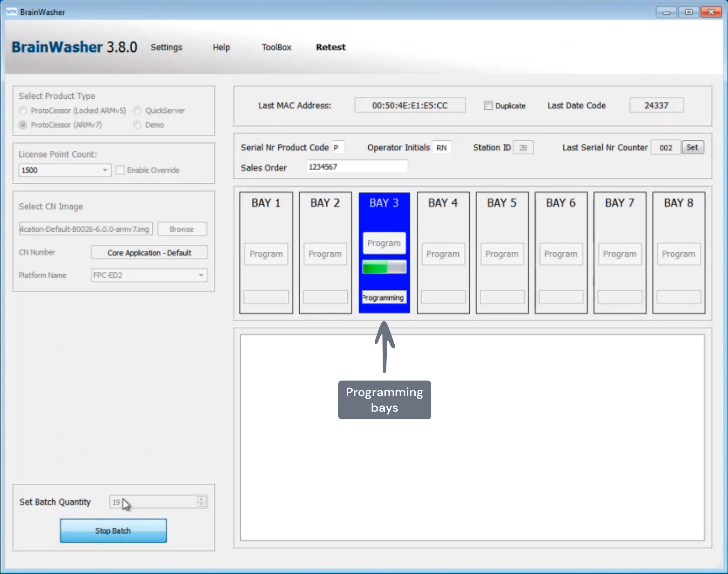
Task: Click Set next to Last Serial Nr Counter
Action: point(693,147)
